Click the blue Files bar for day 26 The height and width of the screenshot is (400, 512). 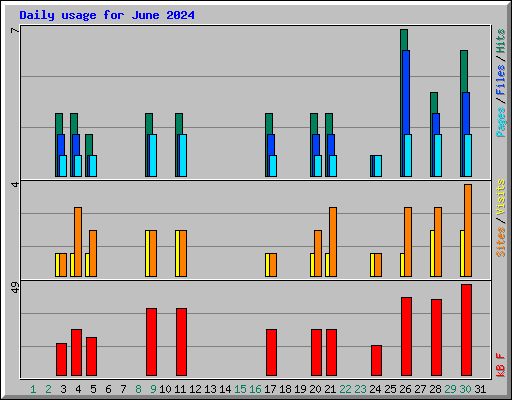click(406, 92)
